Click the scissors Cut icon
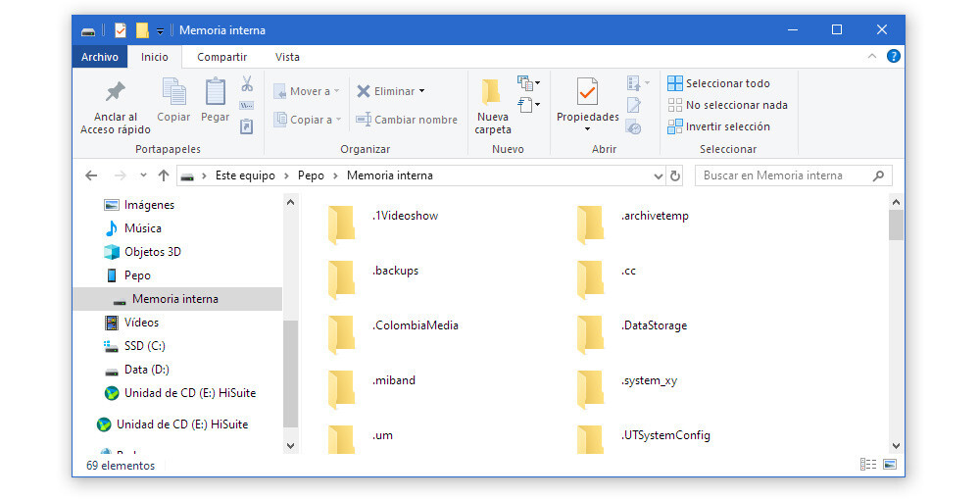The image size is (980, 499). (247, 84)
